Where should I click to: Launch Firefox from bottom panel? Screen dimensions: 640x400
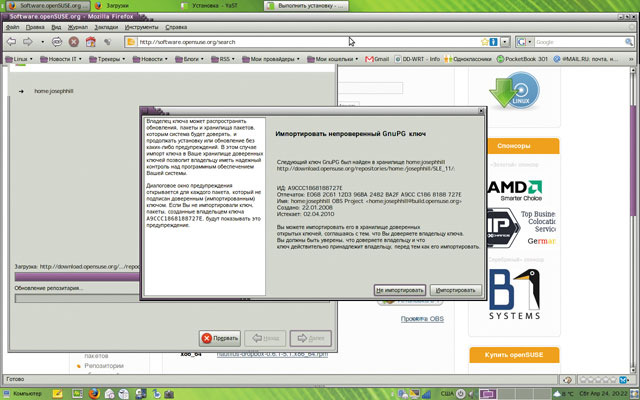pos(94,393)
